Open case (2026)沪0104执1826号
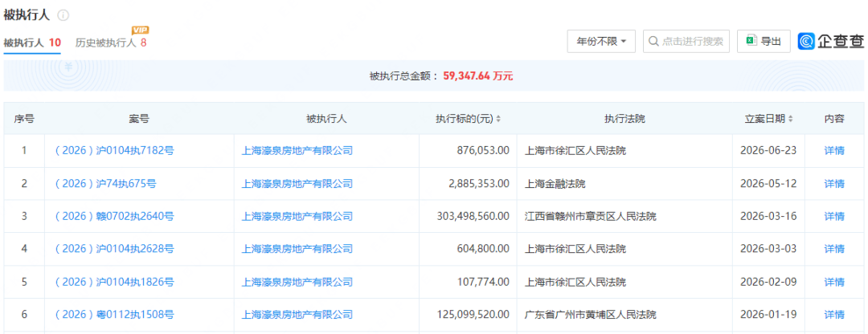 click(114, 282)
